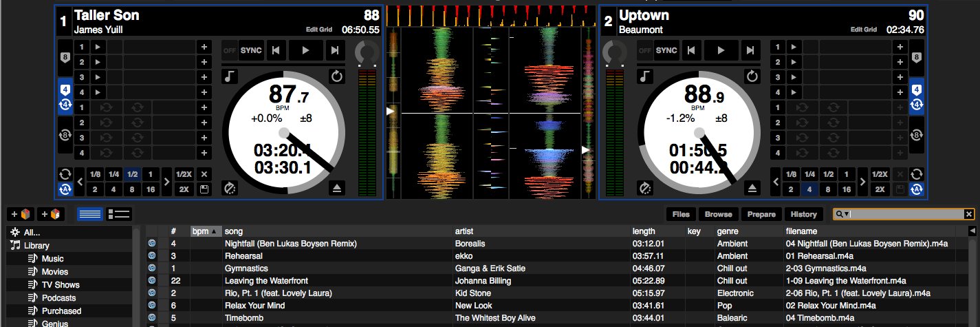Viewport: 980px width, 327px height.
Task: Select 4 beat auto loop on deck 2
Action: pos(810,189)
